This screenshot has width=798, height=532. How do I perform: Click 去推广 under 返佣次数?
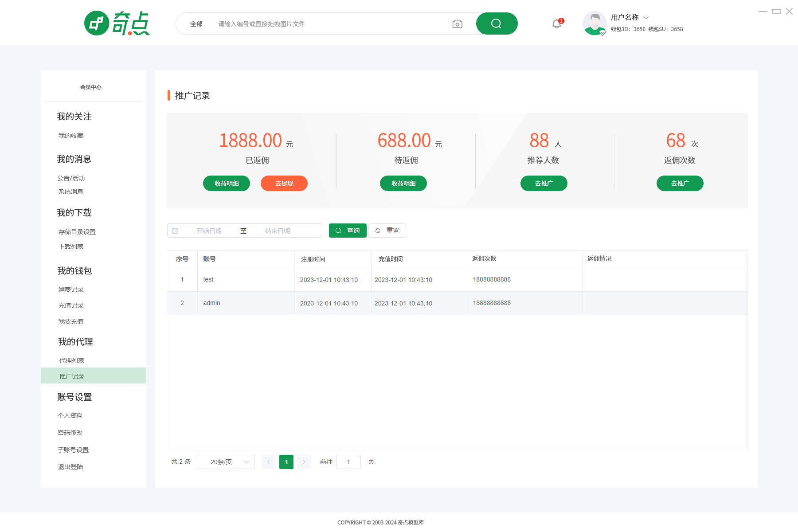click(x=680, y=184)
